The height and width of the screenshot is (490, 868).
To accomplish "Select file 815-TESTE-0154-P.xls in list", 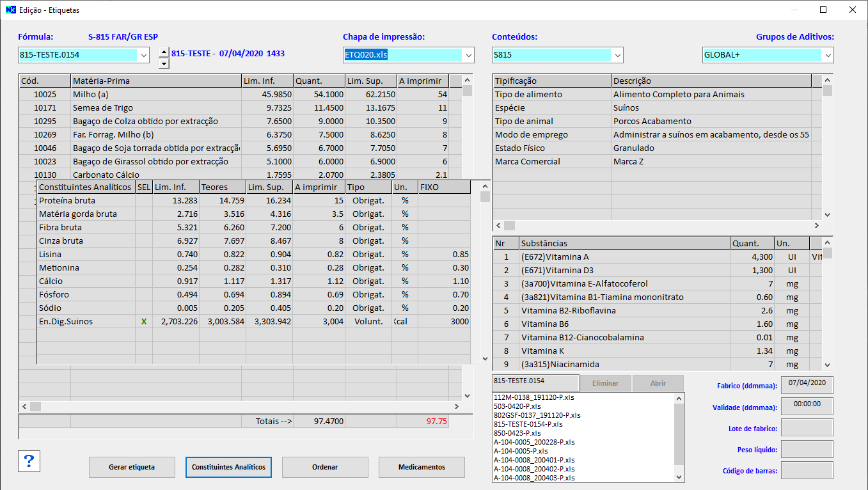I will pyautogui.click(x=528, y=424).
